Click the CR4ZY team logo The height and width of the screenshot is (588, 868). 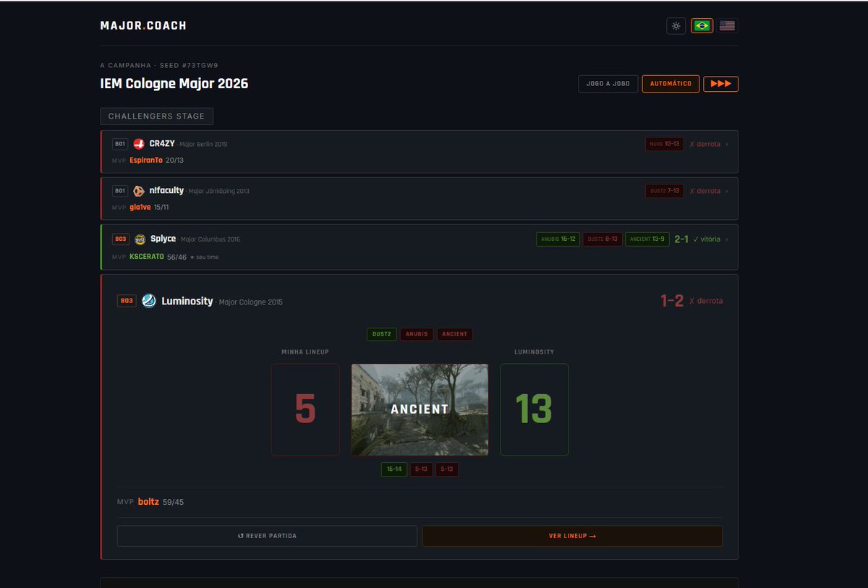tap(139, 144)
